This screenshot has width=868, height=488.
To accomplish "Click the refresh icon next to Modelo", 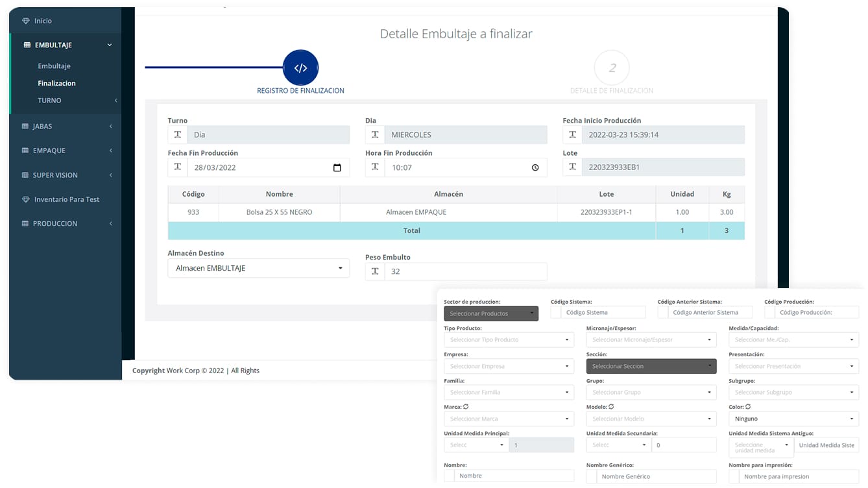I will (x=611, y=407).
